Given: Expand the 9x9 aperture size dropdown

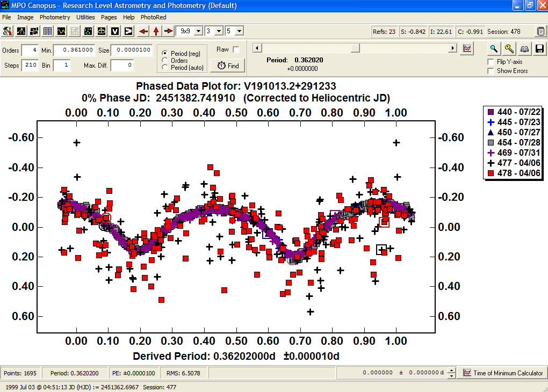Looking at the screenshot, I should tap(198, 31).
